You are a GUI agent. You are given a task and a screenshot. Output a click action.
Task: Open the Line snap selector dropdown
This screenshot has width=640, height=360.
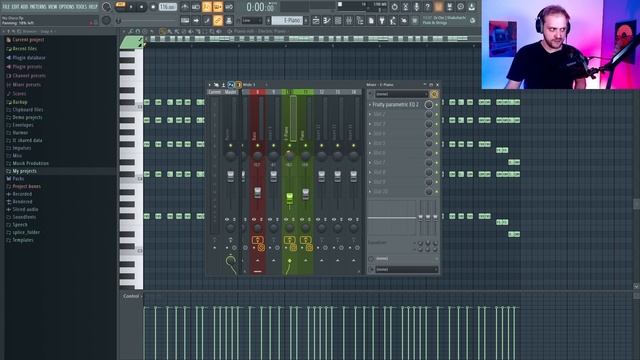click(x=252, y=20)
